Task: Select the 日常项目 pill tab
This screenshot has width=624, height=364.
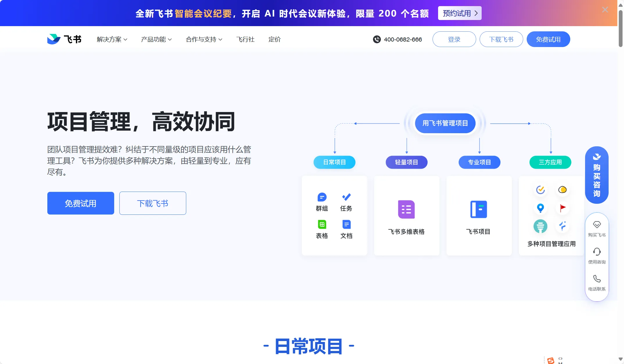Action: 334,162
